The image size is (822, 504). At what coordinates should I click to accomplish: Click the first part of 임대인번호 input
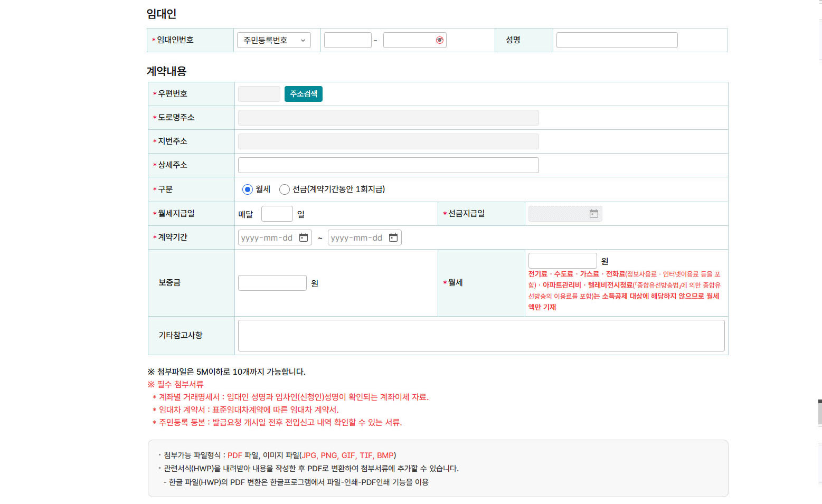click(347, 40)
